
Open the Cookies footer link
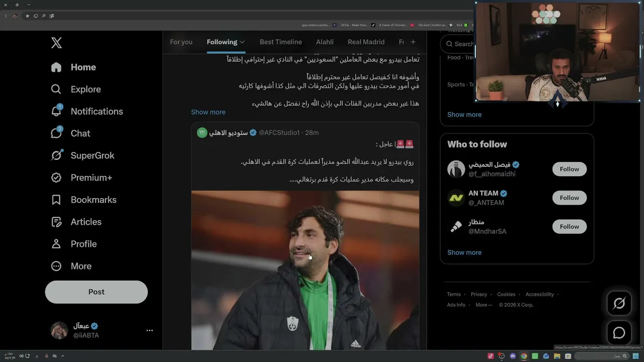click(x=506, y=295)
